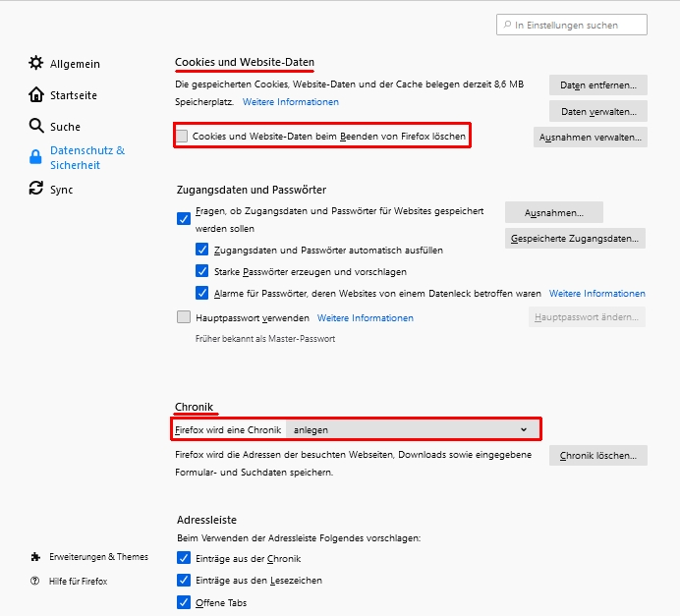680x616 pixels.
Task: Click the Allgemein gear icon
Action: tap(36, 64)
